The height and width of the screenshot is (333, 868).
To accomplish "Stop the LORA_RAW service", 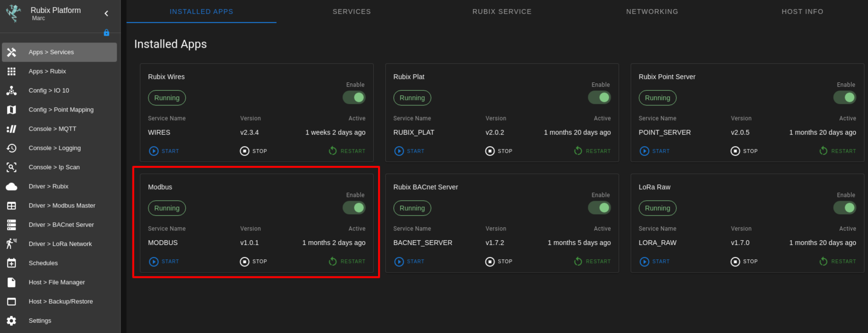I will [744, 261].
